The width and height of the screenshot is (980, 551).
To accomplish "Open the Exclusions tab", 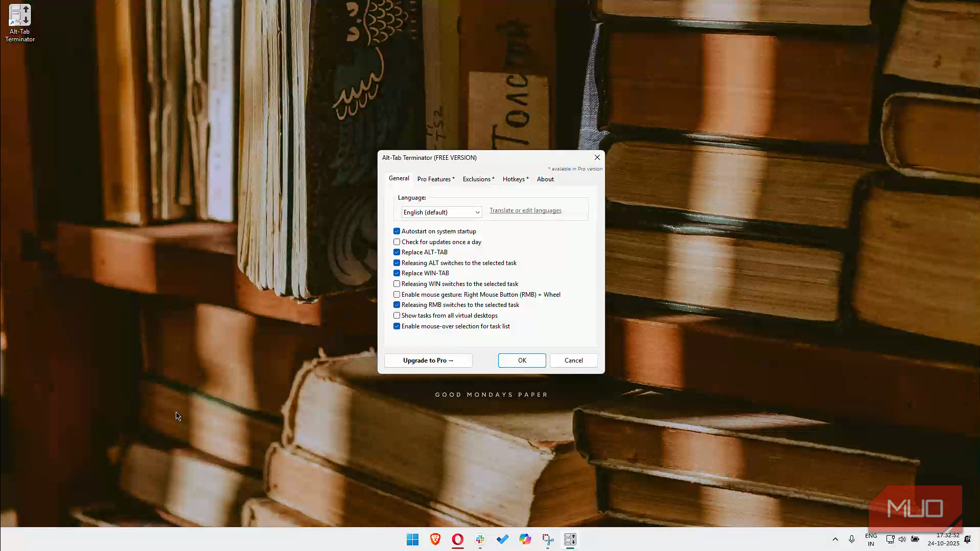I will (479, 179).
